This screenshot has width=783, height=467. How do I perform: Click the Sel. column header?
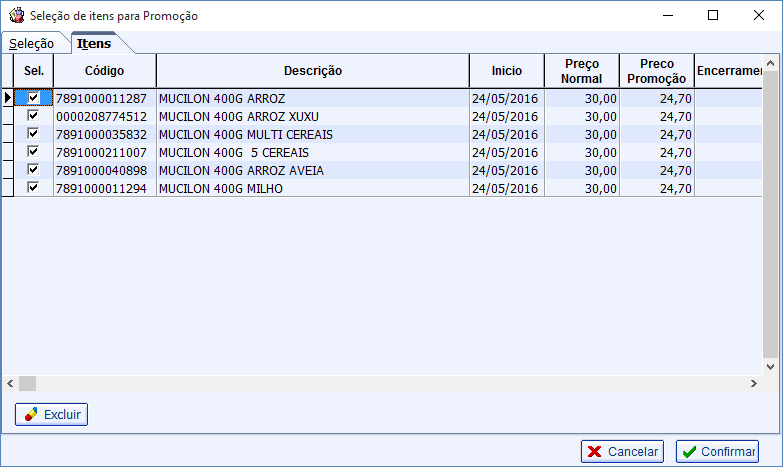(34, 71)
